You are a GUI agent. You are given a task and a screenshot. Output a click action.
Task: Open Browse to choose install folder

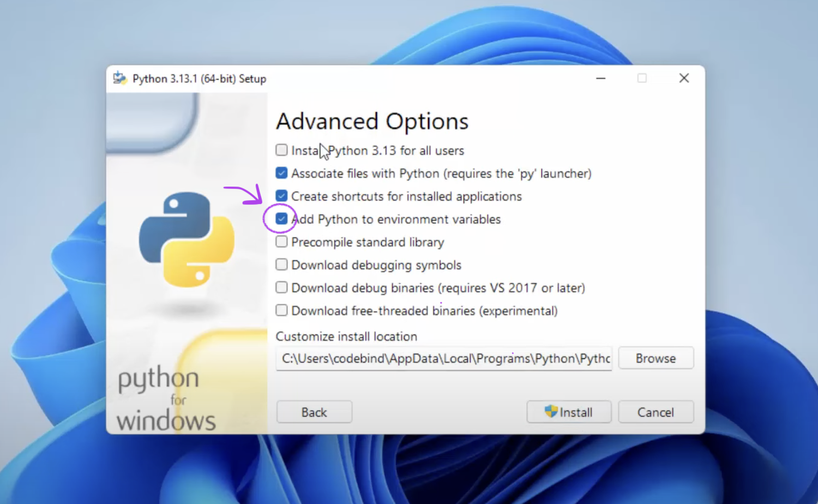tap(656, 358)
